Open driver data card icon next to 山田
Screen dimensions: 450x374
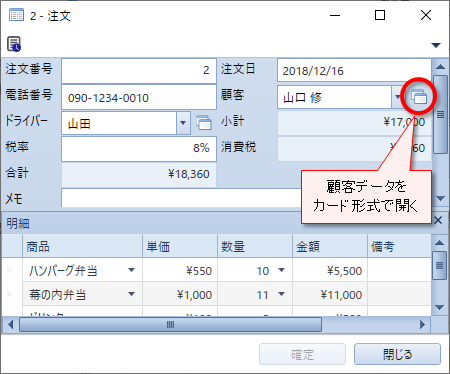(204, 123)
